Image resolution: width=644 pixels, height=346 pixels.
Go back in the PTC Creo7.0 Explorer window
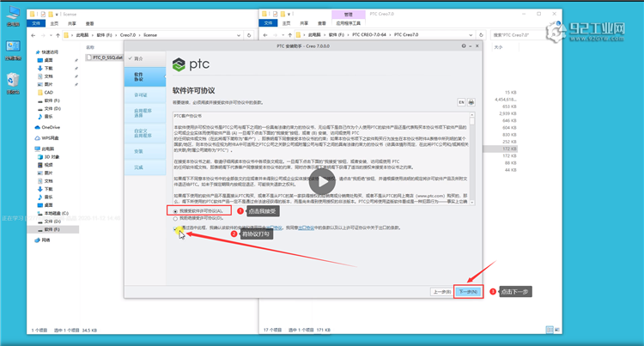coord(265,35)
